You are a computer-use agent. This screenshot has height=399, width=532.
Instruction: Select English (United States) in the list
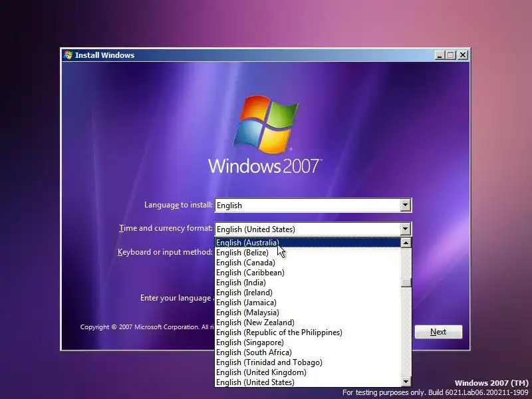[308, 382]
